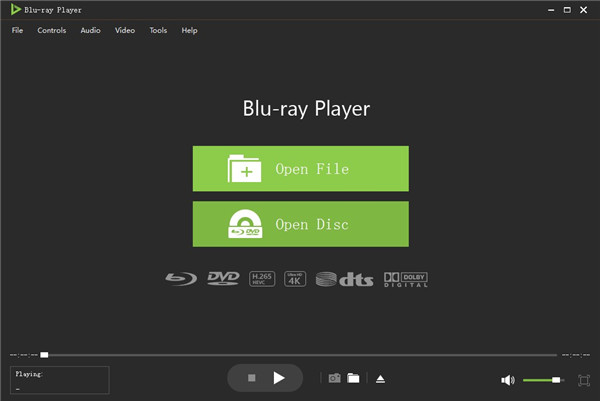Open the Controls menu
600x401 pixels.
[x=52, y=30]
